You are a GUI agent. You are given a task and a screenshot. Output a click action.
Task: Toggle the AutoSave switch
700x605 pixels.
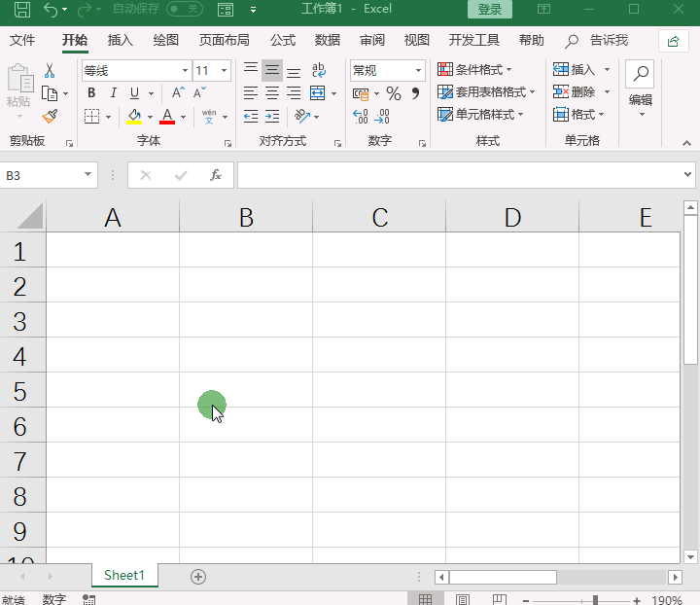tap(184, 10)
